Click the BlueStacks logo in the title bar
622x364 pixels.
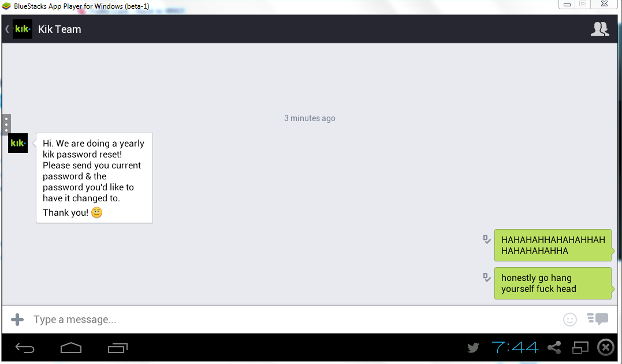[6, 6]
